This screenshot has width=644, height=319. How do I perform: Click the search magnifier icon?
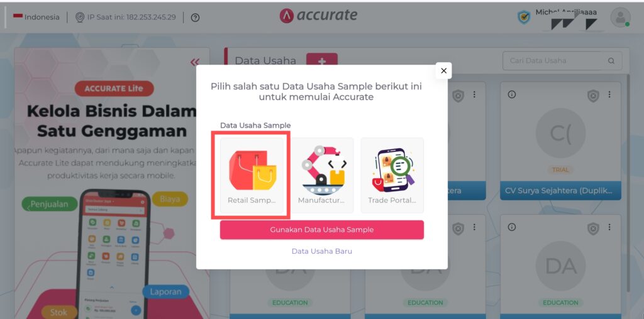(x=611, y=61)
